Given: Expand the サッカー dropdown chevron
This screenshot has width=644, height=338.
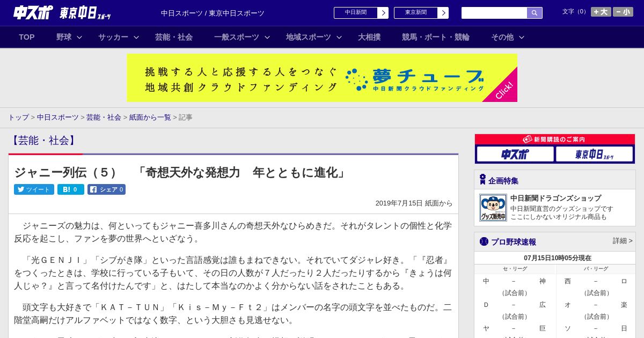Looking at the screenshot, I should tap(136, 37).
